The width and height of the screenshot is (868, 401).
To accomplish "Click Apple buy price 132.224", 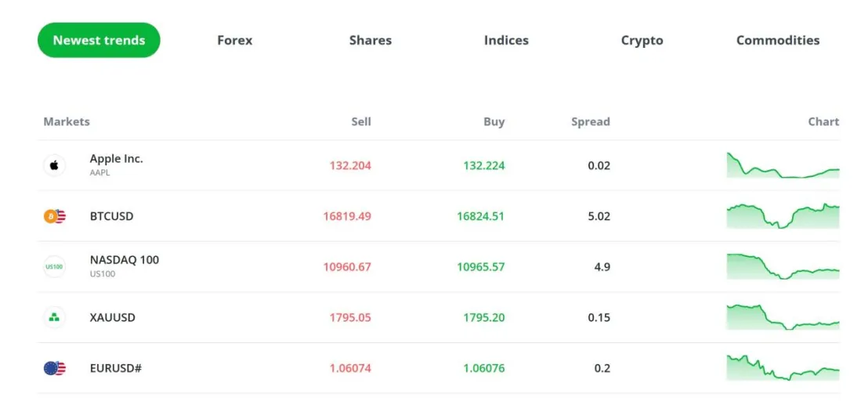I will pyautogui.click(x=484, y=165).
